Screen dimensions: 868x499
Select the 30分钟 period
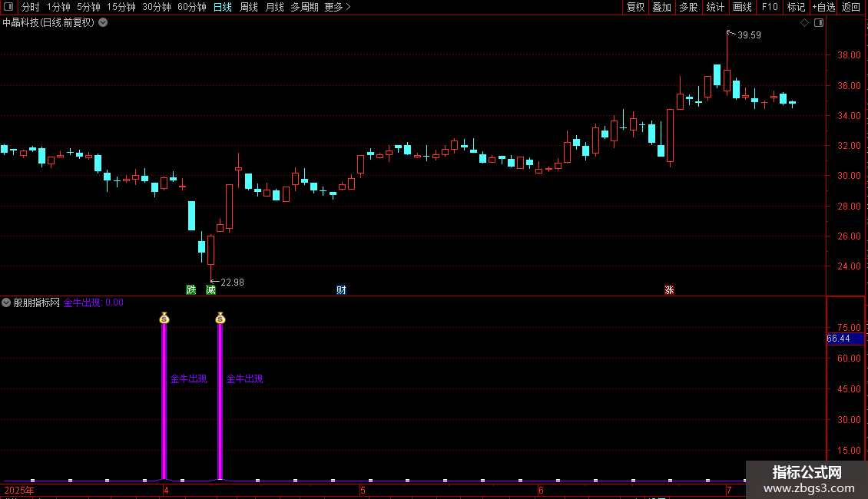(x=156, y=7)
